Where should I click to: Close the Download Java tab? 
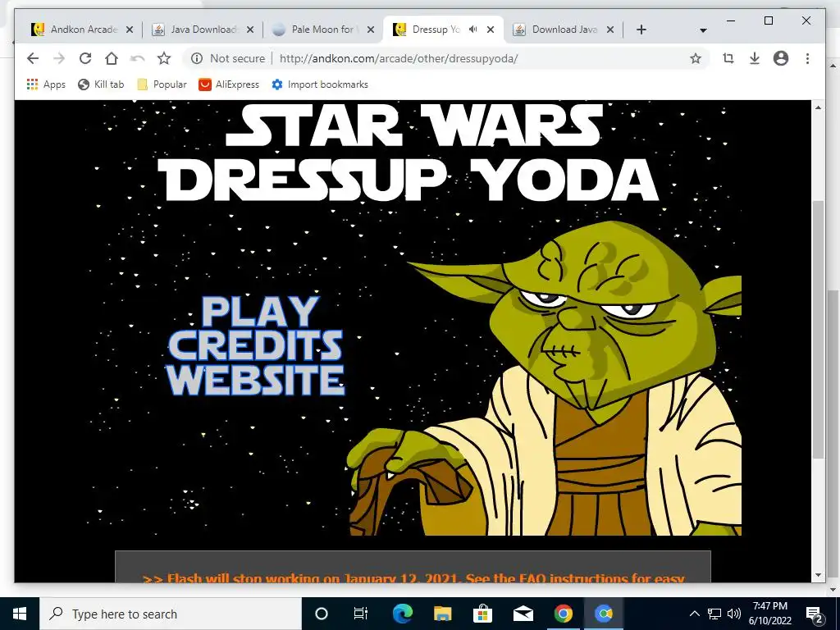coord(610,30)
